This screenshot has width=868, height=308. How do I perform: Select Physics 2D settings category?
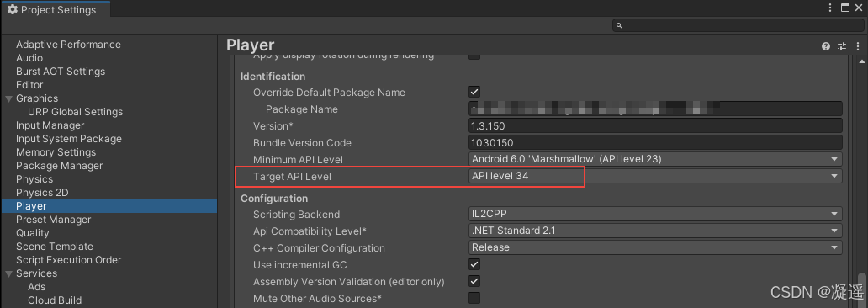(x=42, y=193)
